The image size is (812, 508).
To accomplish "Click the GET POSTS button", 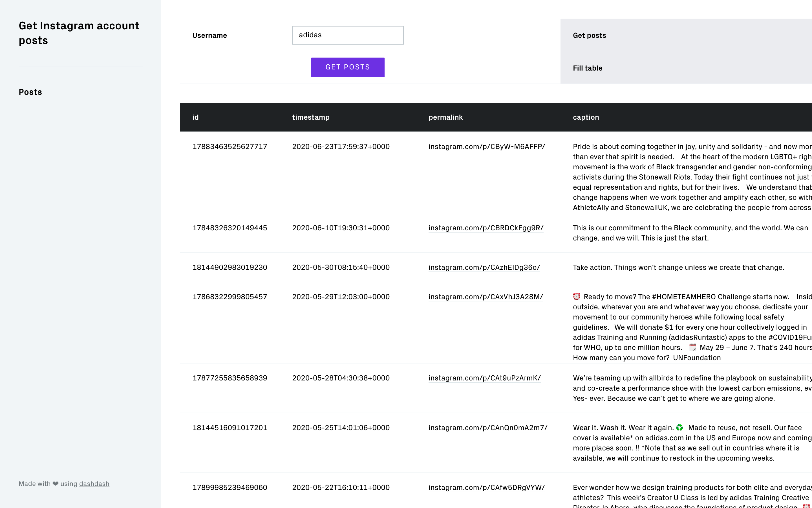I will coord(348,67).
